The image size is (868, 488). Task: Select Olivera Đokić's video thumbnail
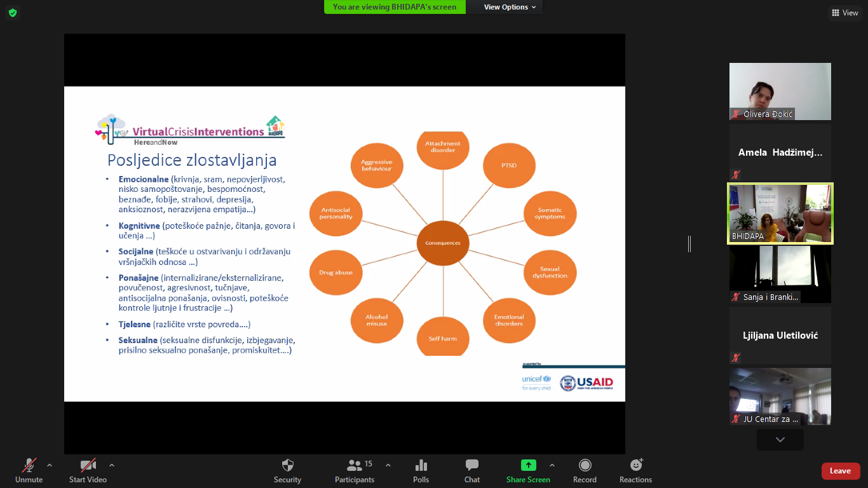(780, 91)
